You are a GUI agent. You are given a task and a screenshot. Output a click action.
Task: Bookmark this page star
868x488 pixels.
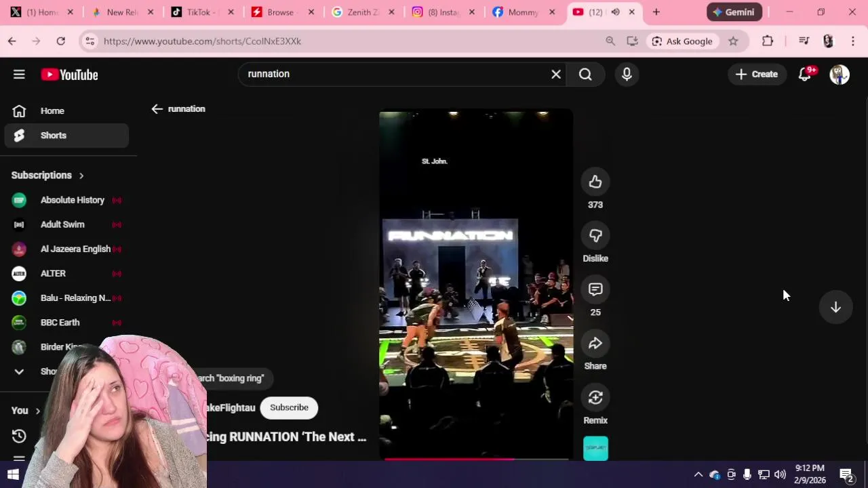click(x=733, y=41)
